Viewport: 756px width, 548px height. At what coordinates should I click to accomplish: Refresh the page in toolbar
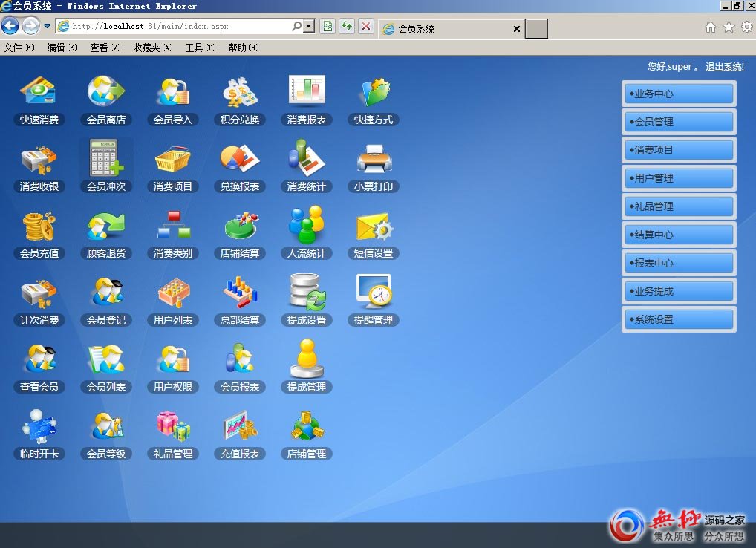click(347, 26)
